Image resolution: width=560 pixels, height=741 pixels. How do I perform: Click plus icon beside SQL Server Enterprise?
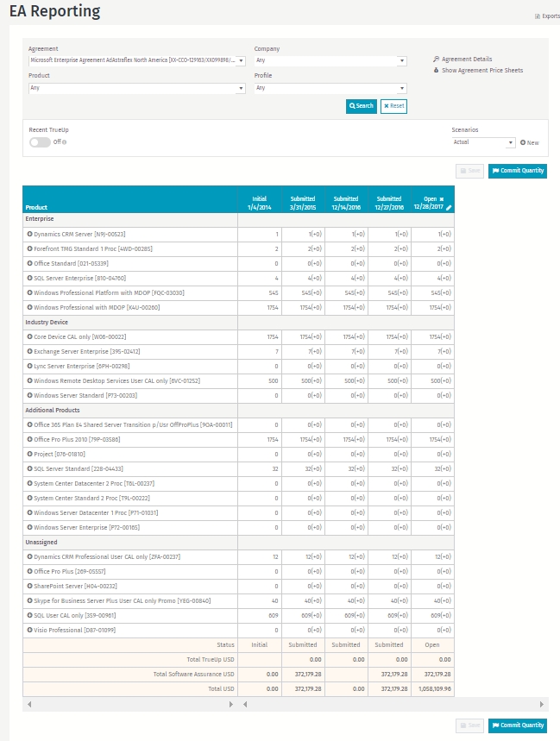click(x=30, y=278)
